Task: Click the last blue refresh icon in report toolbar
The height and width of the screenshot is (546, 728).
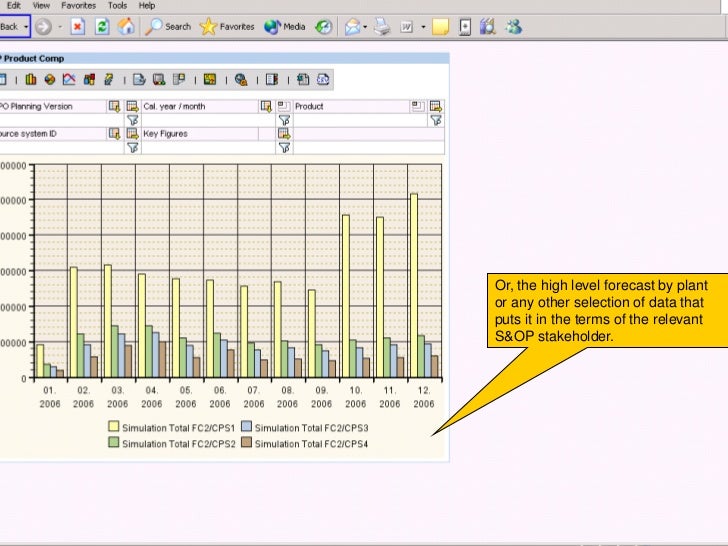Action: 323,79
